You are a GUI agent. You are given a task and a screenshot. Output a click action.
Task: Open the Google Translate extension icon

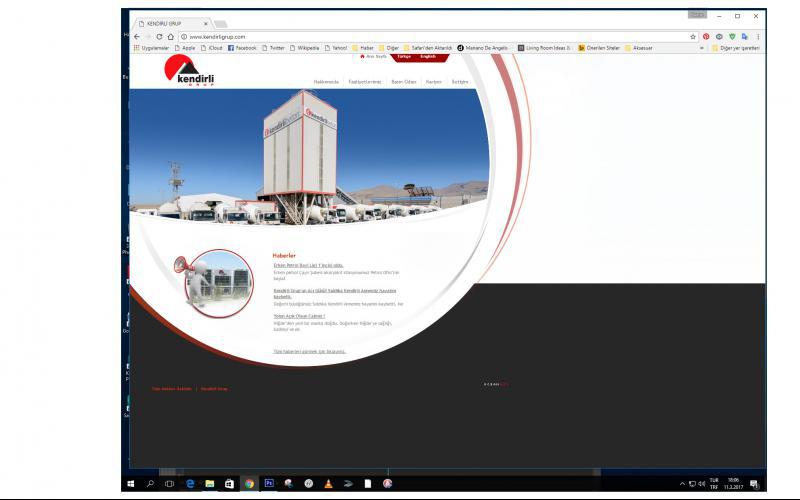tap(744, 37)
